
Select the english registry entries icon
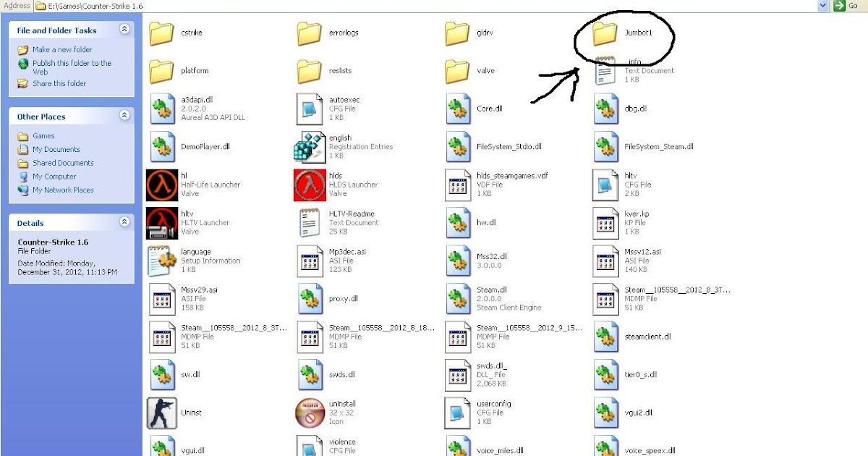[310, 147]
